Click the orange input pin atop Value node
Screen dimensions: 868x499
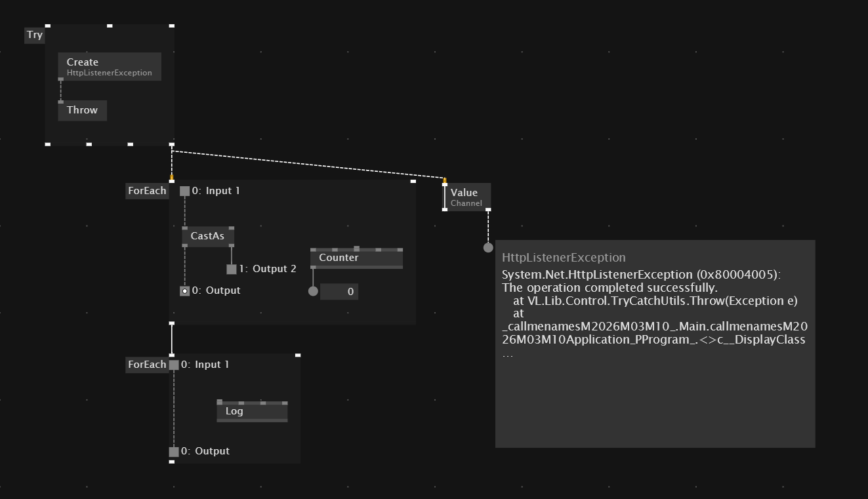[x=445, y=180]
